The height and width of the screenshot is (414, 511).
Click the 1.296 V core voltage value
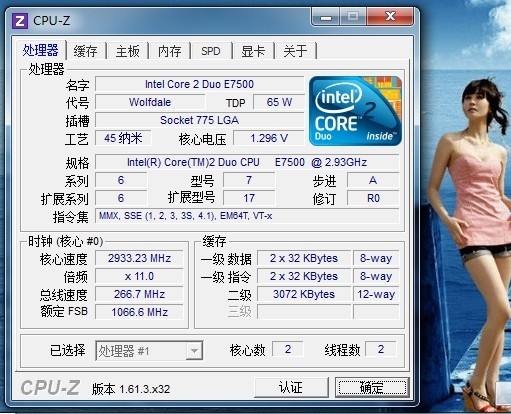click(x=269, y=138)
